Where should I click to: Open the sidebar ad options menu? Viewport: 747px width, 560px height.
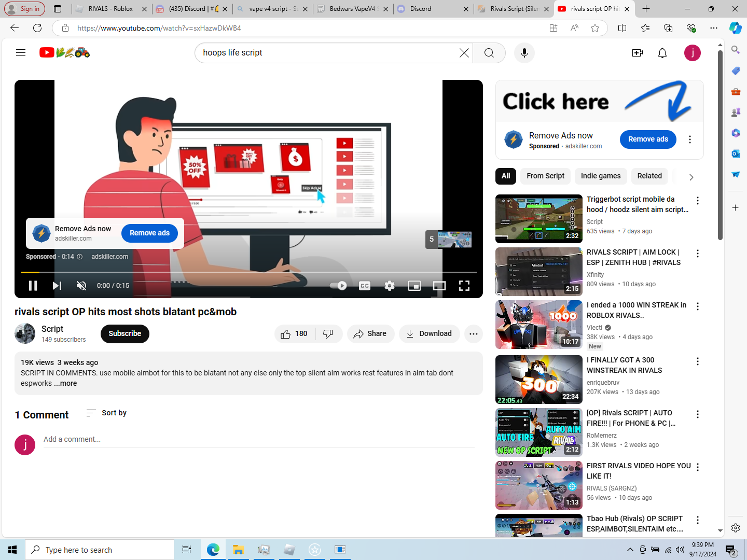[x=690, y=139]
